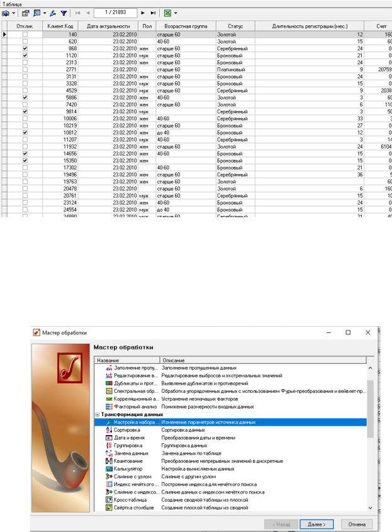
Task: Click the Далее > button
Action: pyautogui.click(x=316, y=524)
